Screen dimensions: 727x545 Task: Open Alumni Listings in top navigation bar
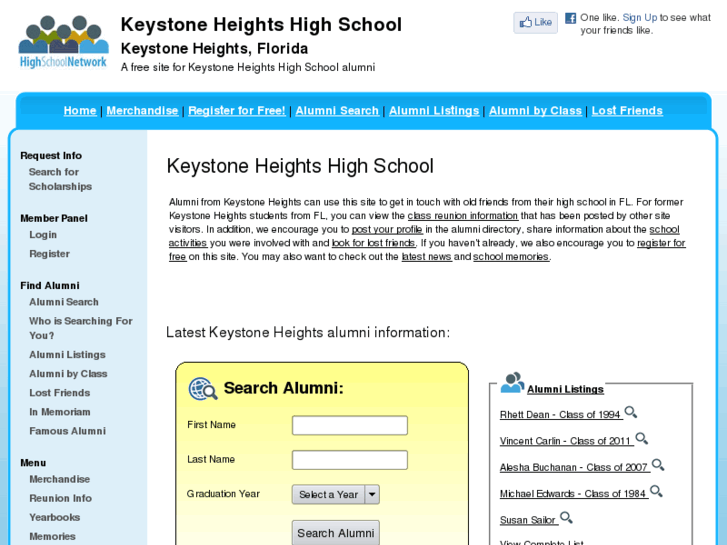[434, 111]
